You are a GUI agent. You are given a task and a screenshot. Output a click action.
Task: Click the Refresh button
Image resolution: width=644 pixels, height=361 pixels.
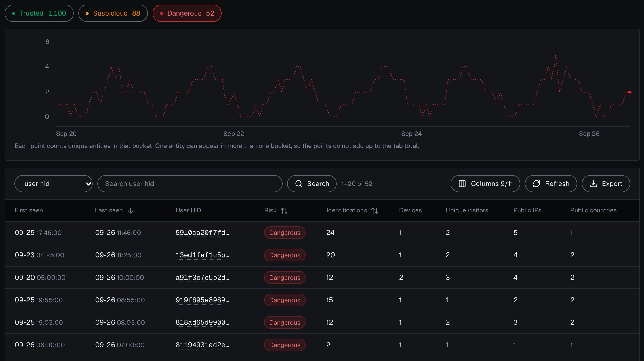pyautogui.click(x=551, y=184)
